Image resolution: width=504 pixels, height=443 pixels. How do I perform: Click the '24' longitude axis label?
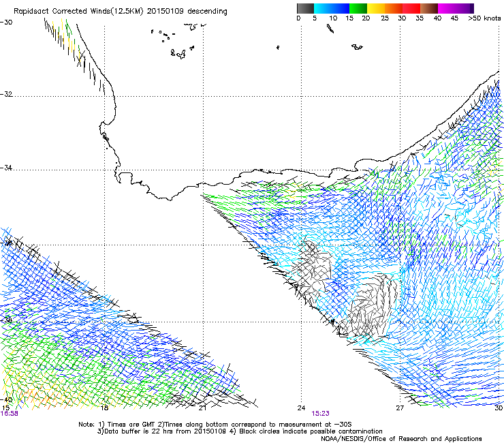tap(301, 408)
